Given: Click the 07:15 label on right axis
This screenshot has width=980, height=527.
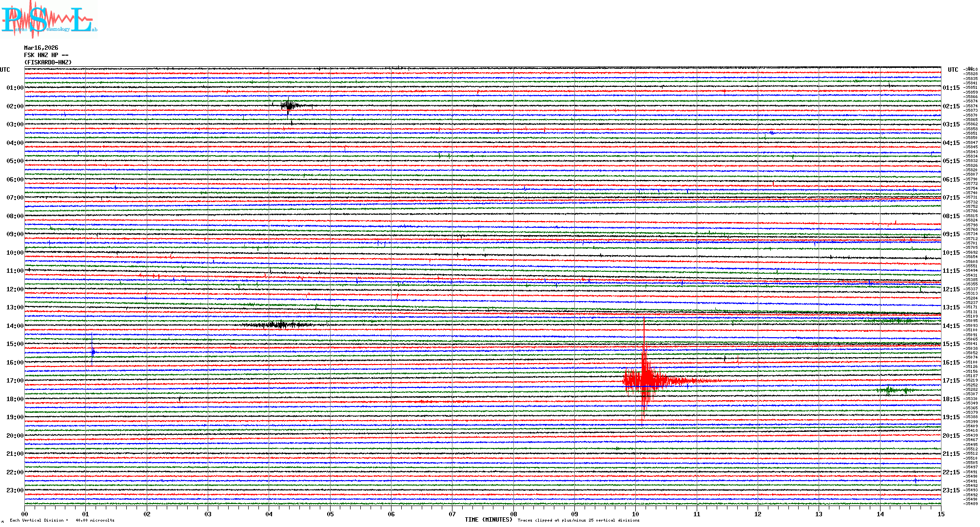Looking at the screenshot, I should click(x=951, y=198).
